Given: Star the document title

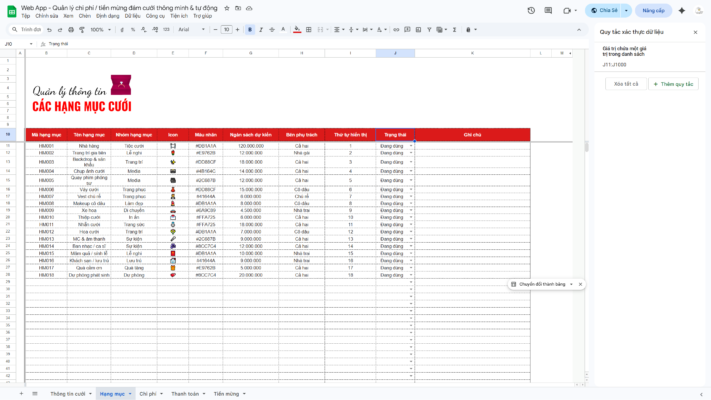Looking at the screenshot, I should 227,8.
